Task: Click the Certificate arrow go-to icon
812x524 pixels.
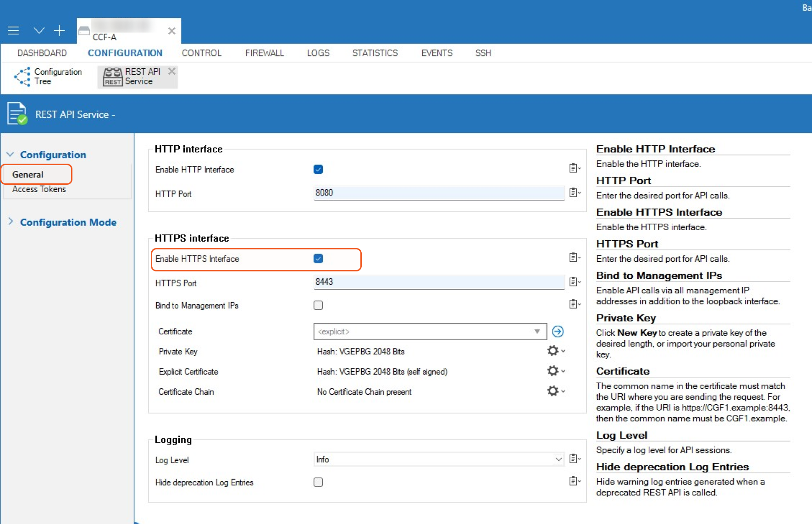Action: [x=558, y=331]
